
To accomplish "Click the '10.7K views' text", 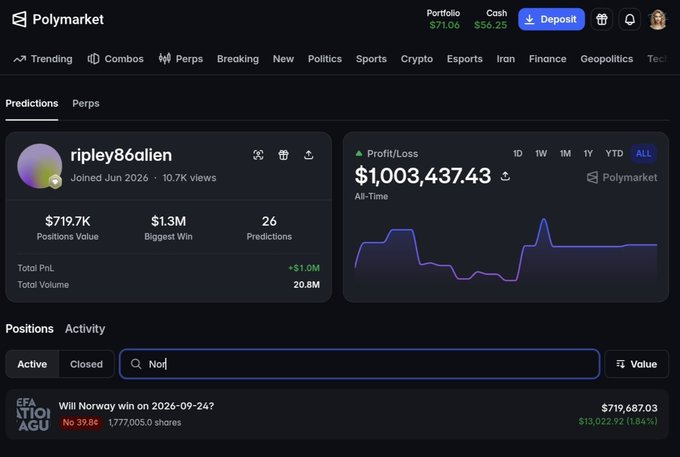I will [189, 178].
